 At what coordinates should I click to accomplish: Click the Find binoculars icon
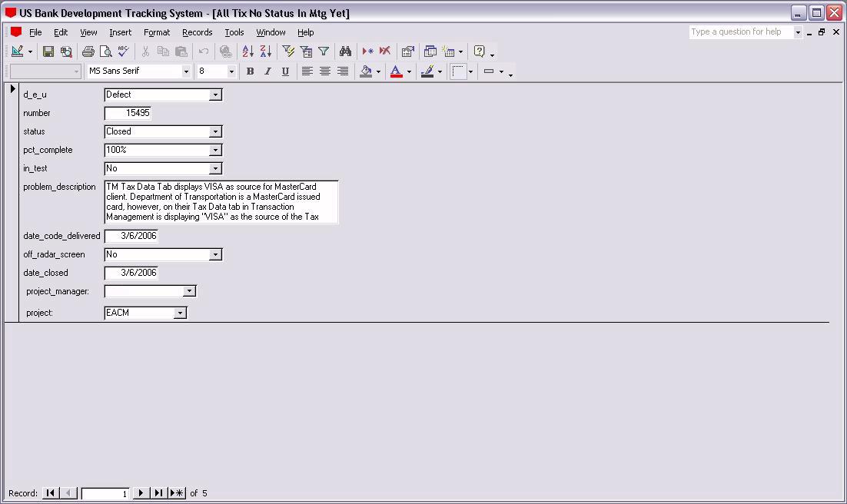pyautogui.click(x=345, y=51)
